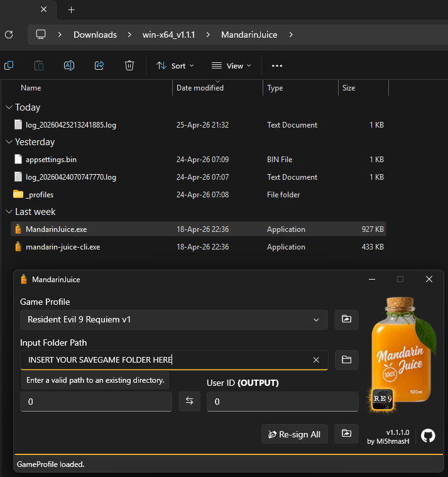This screenshot has height=477, width=448.
Task: Click the 25-Apr-26 21:32 date cell
Action: 202,124
